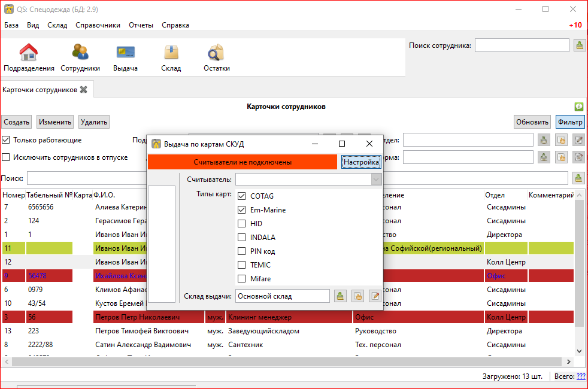
Task: Click the horizontal scrollbar under the table
Action: pyautogui.click(x=287, y=361)
